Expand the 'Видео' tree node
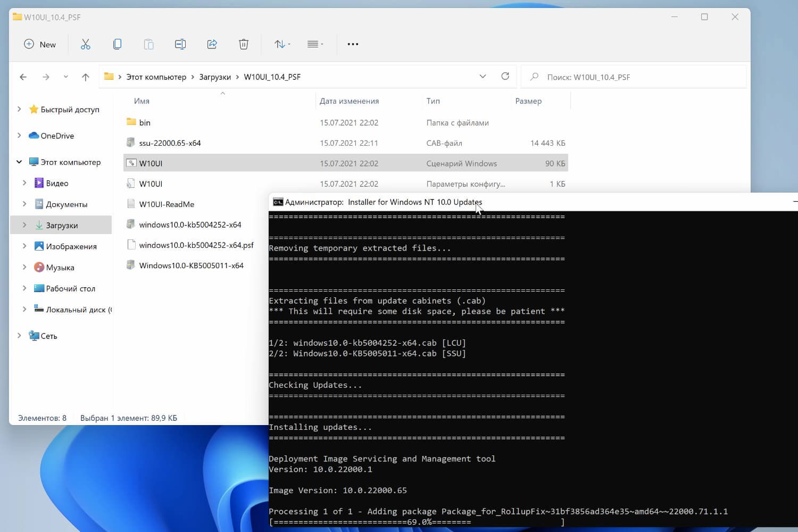This screenshot has height=532, width=798. point(24,183)
